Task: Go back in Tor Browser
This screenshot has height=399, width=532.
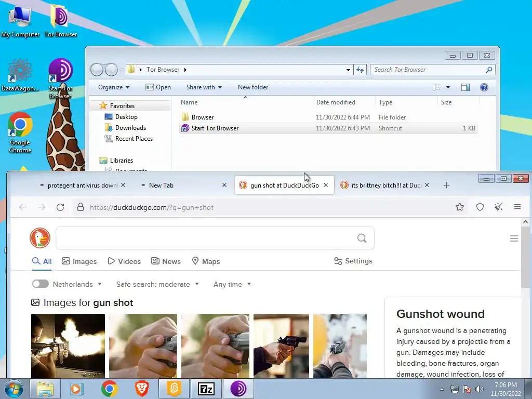Action: [23, 207]
